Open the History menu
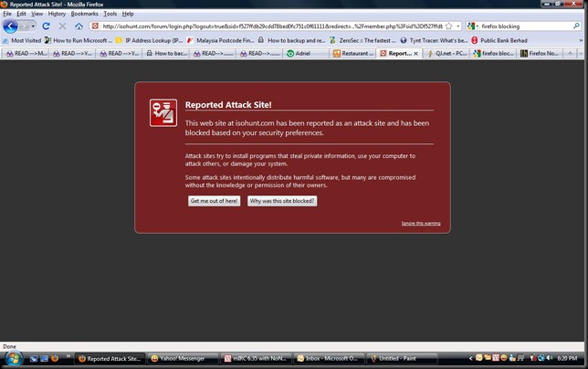The height and width of the screenshot is (369, 588). [57, 14]
